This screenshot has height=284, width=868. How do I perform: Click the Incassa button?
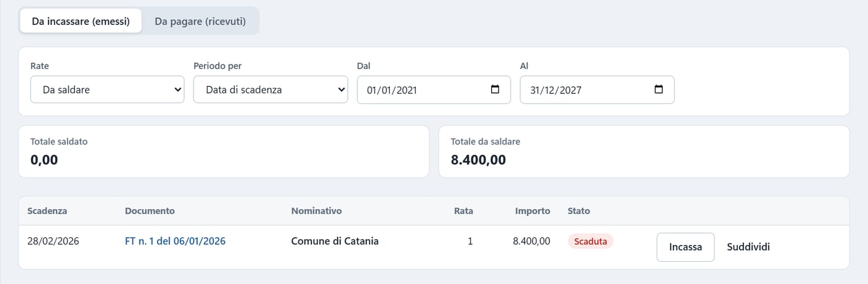tap(686, 247)
